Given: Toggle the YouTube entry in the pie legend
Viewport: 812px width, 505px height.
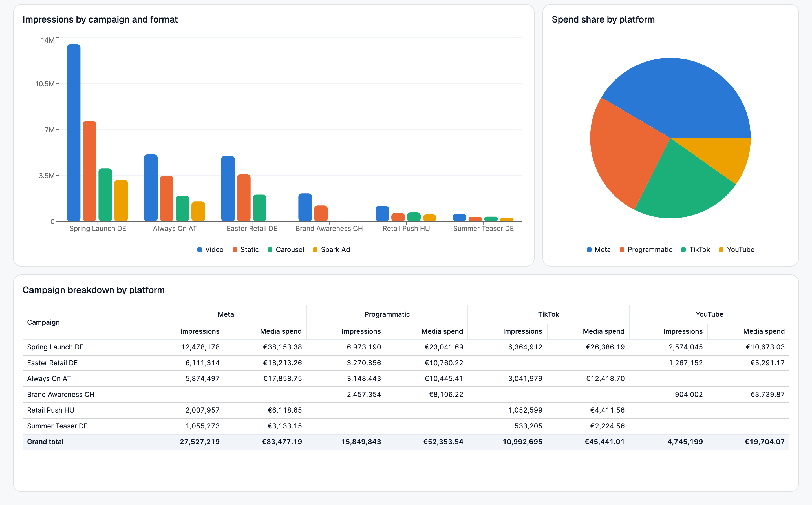Looking at the screenshot, I should pos(736,249).
